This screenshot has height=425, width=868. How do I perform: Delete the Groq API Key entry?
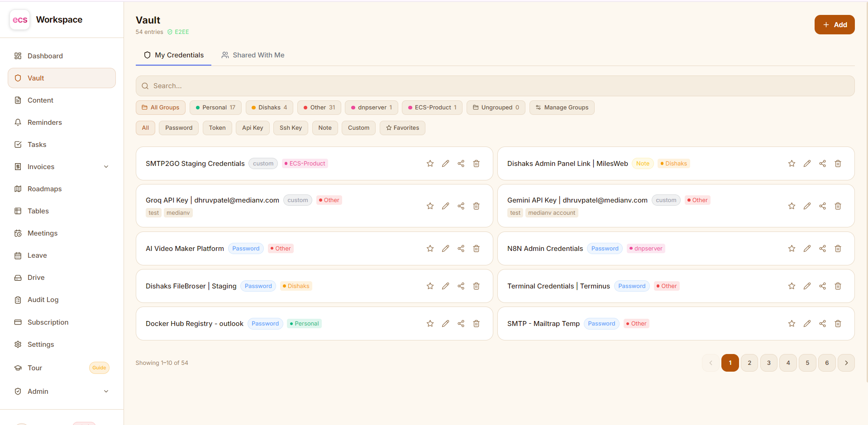point(476,206)
